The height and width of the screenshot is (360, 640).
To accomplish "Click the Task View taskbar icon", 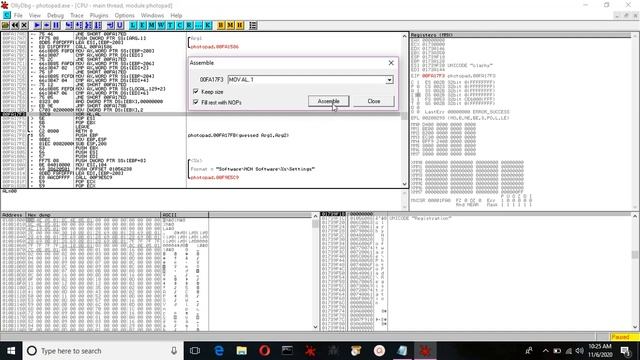I will click(x=195, y=351).
